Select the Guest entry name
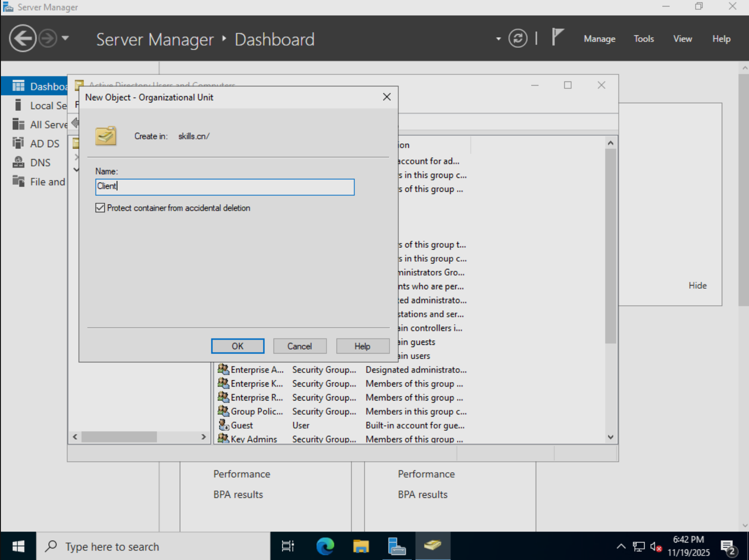Screen dimensions: 749x560 [x=242, y=425]
